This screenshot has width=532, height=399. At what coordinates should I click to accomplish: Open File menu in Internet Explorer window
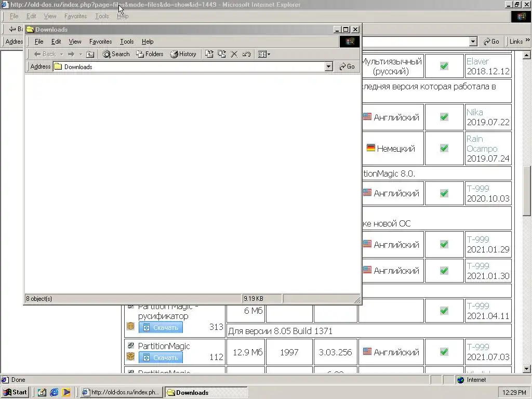14,16
